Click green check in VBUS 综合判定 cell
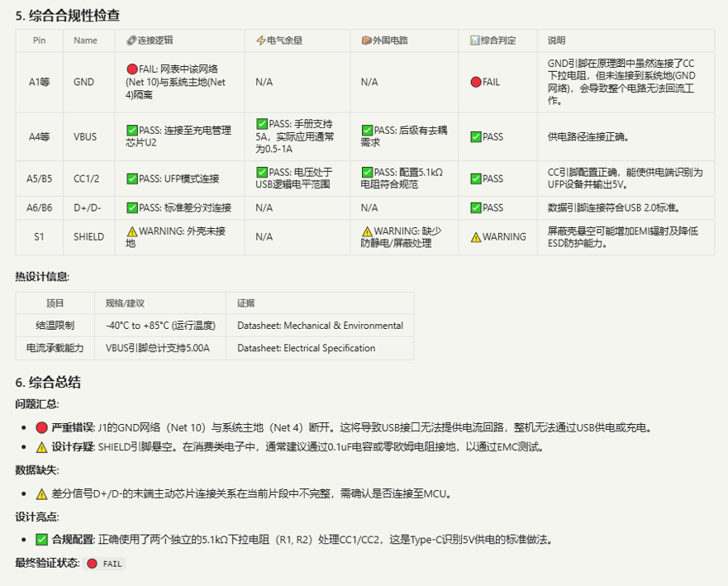Image resolution: width=728 pixels, height=586 pixels. point(475,136)
